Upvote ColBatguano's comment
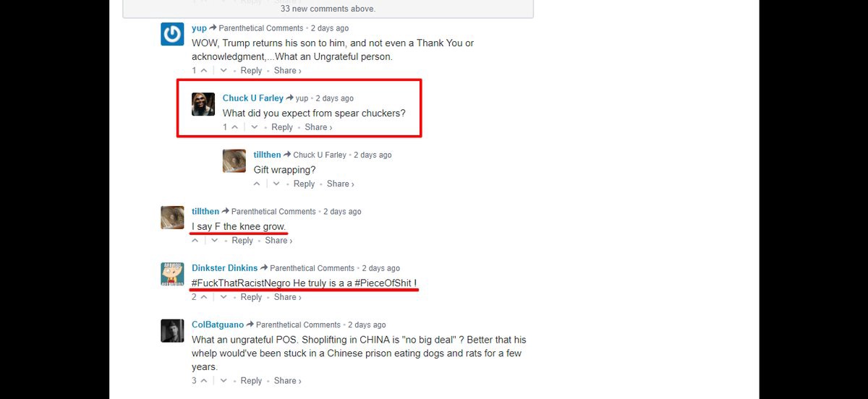 (204, 381)
